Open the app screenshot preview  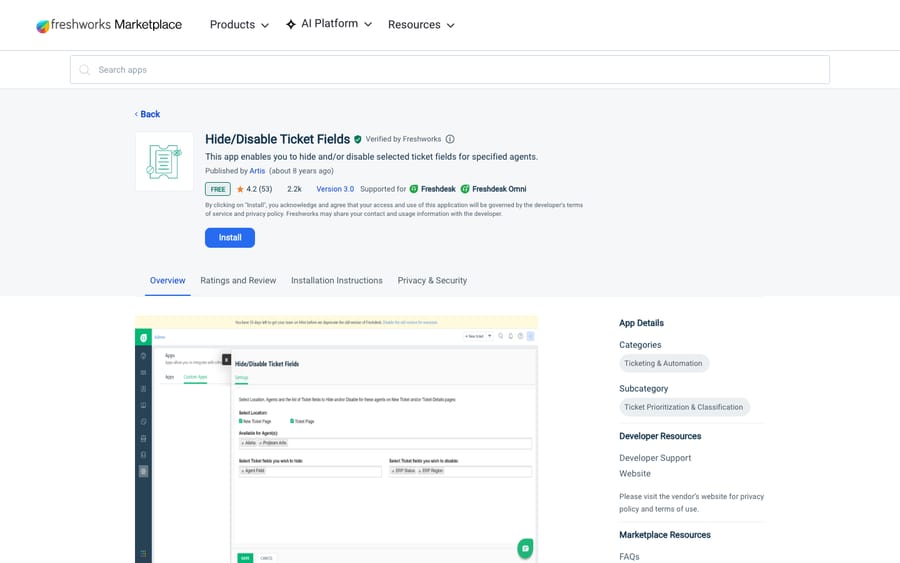pos(336,439)
